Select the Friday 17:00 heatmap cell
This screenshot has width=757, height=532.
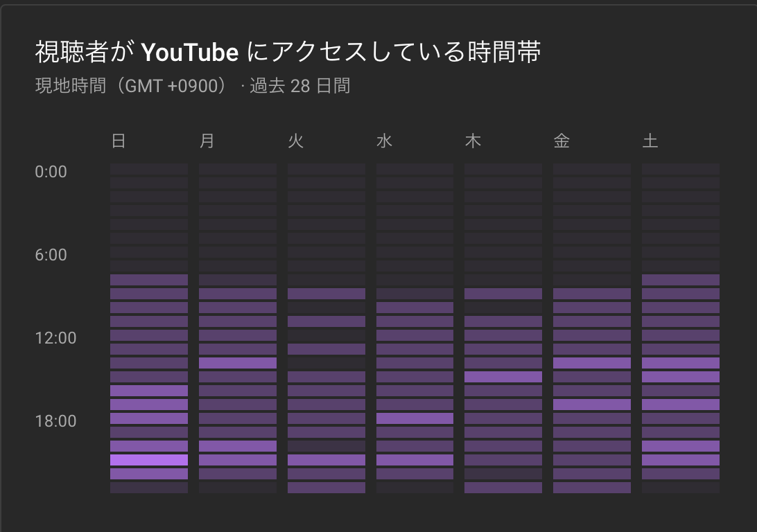point(592,404)
